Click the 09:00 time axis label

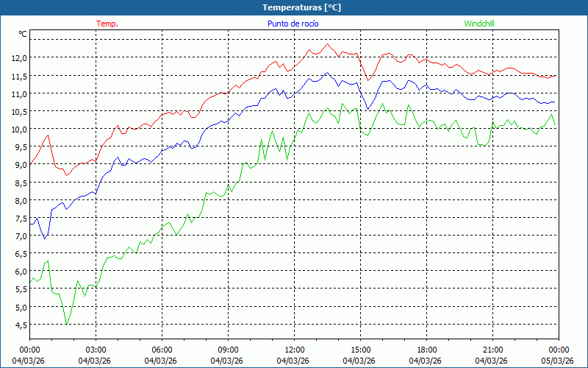228,350
